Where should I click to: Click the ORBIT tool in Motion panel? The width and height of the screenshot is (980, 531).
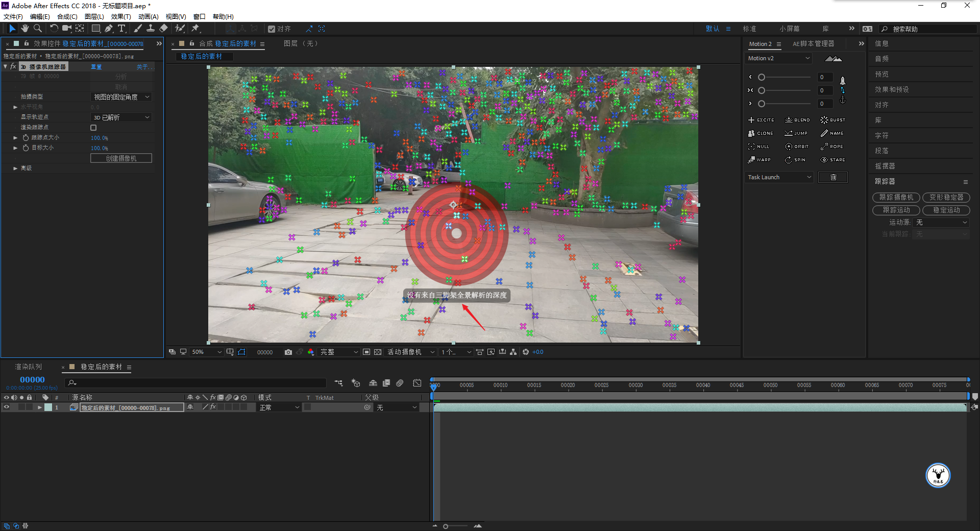point(797,147)
